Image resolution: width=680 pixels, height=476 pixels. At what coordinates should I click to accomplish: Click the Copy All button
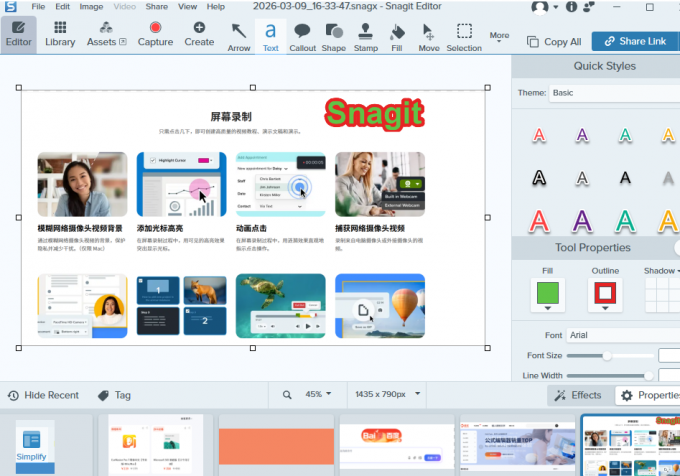tap(554, 42)
